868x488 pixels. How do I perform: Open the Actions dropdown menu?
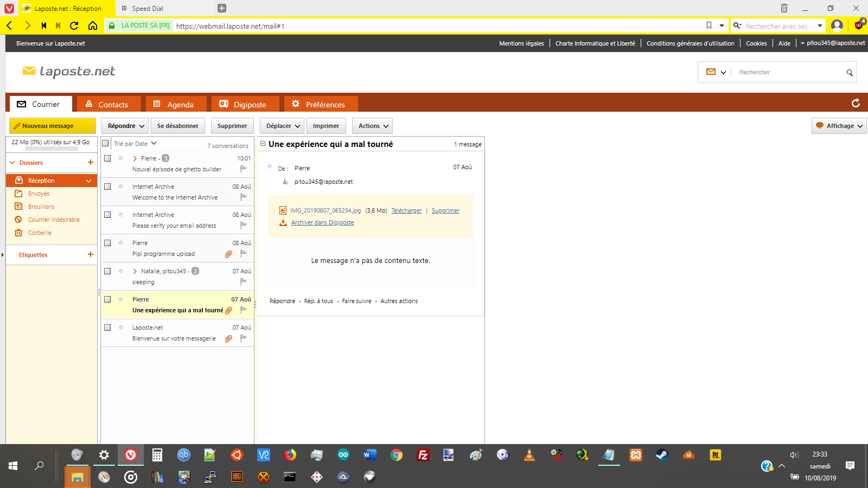(x=372, y=126)
